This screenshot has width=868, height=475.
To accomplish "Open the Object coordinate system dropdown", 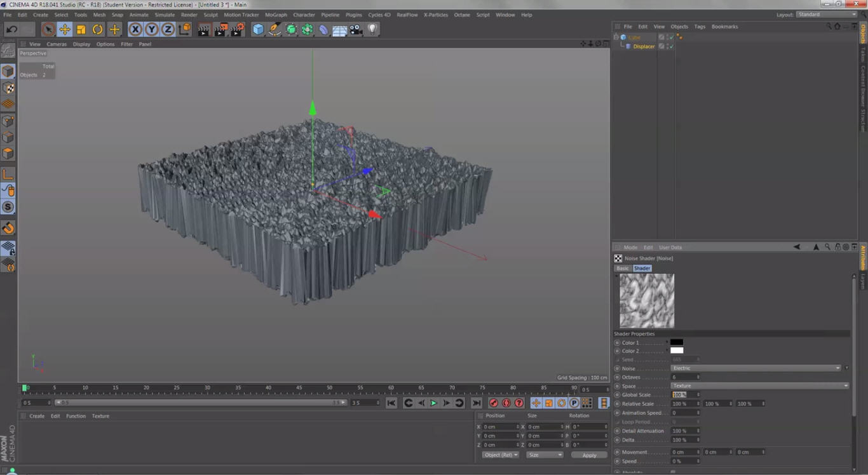I will pos(499,455).
